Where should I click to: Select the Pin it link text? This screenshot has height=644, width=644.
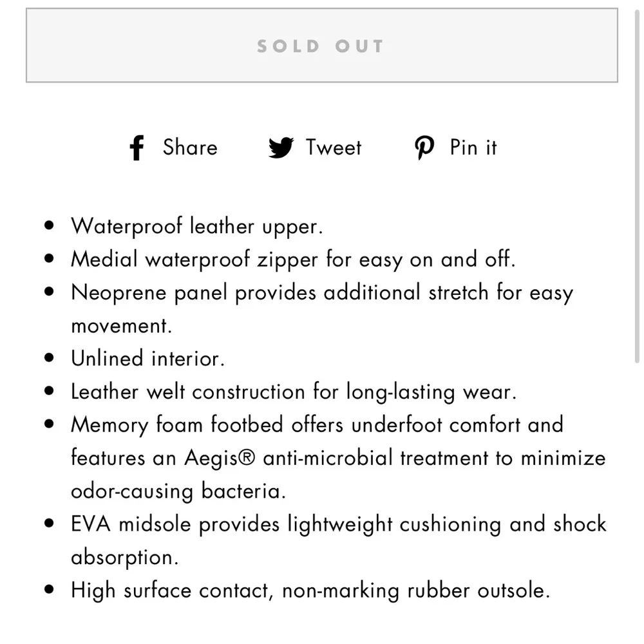pos(473,147)
